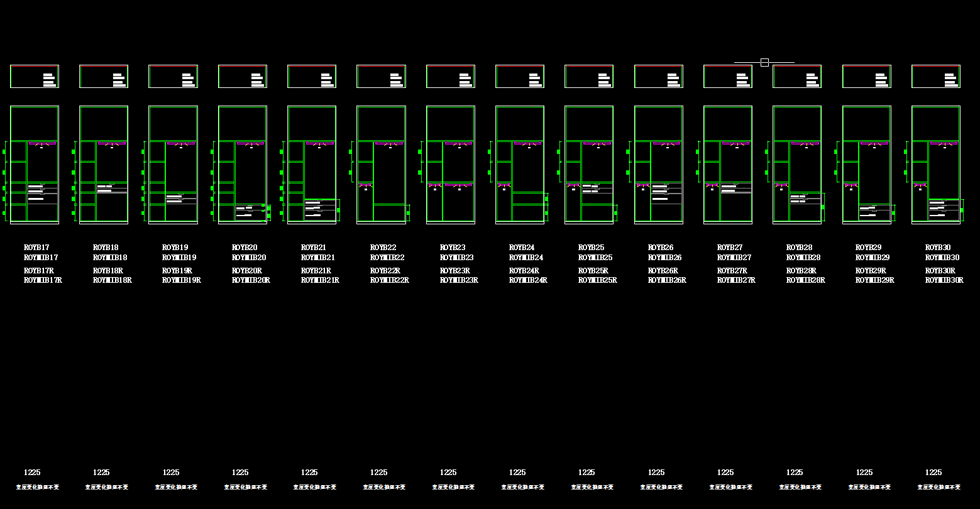The image size is (980, 509).
Task: Select the top-view rectangle above ROYB19
Action: (173, 77)
